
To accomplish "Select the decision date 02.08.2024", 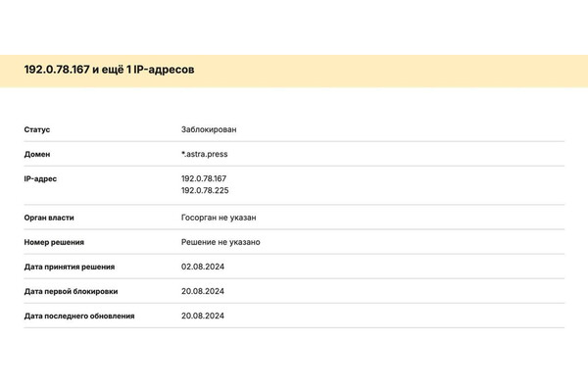I will click(203, 267).
